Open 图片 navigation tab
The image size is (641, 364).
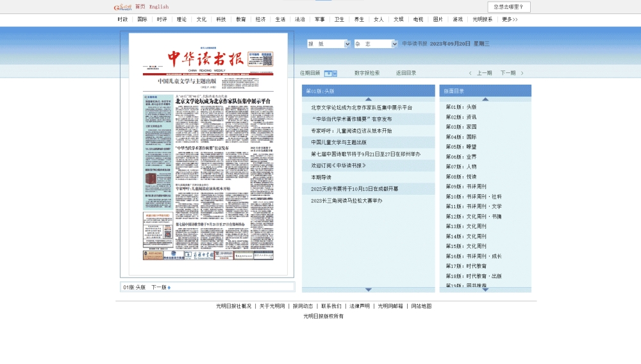coord(438,19)
